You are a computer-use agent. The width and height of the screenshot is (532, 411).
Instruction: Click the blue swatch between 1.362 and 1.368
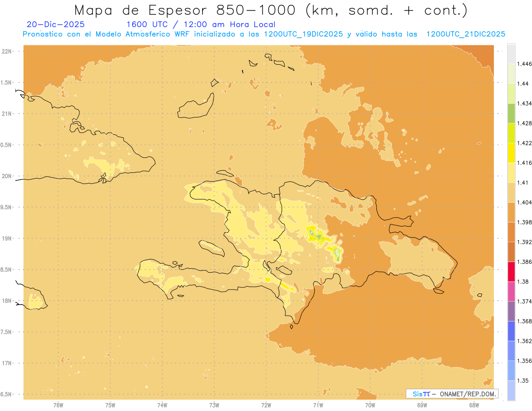[511, 331]
